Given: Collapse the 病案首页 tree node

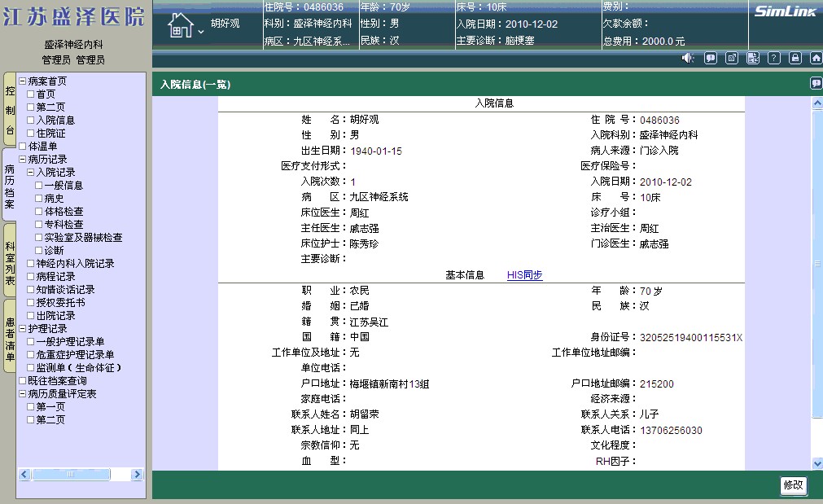Looking at the screenshot, I should coord(23,81).
